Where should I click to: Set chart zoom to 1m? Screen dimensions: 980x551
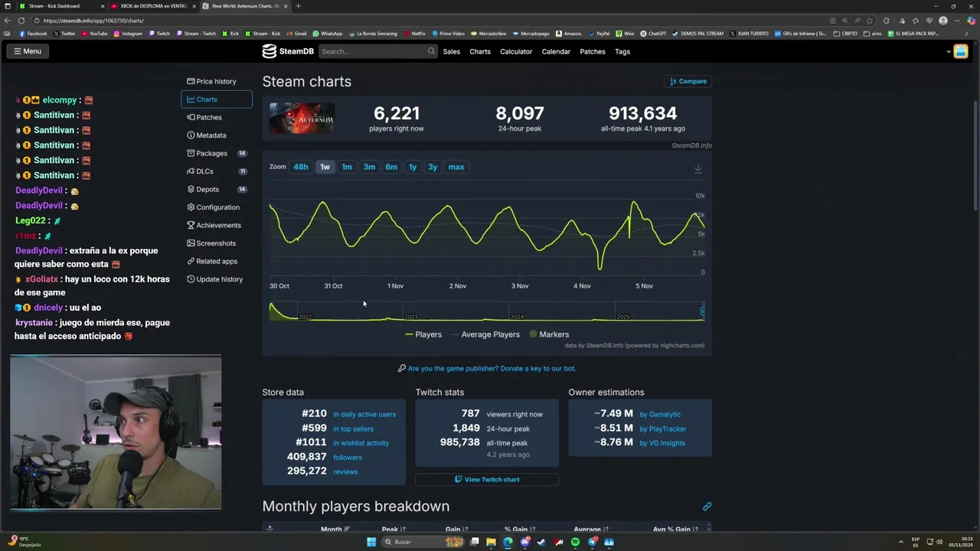click(x=347, y=167)
